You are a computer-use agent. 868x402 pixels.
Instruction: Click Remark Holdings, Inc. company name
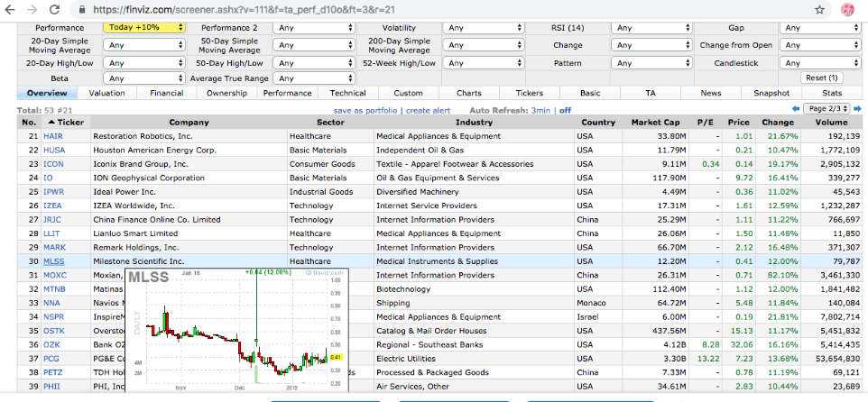(135, 247)
